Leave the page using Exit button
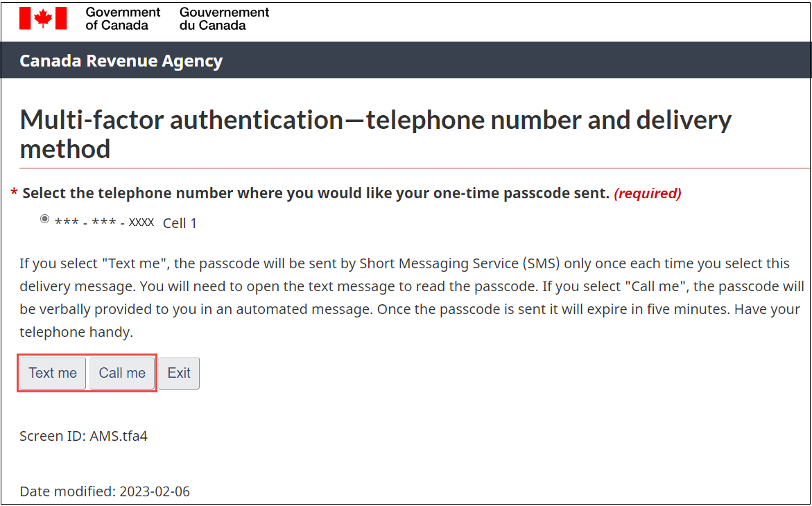Image resolution: width=812 pixels, height=506 pixels. point(179,373)
